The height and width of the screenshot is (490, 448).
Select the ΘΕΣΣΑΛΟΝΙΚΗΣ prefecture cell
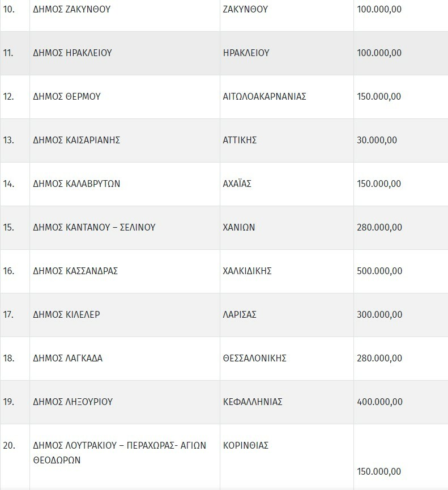[255, 358]
